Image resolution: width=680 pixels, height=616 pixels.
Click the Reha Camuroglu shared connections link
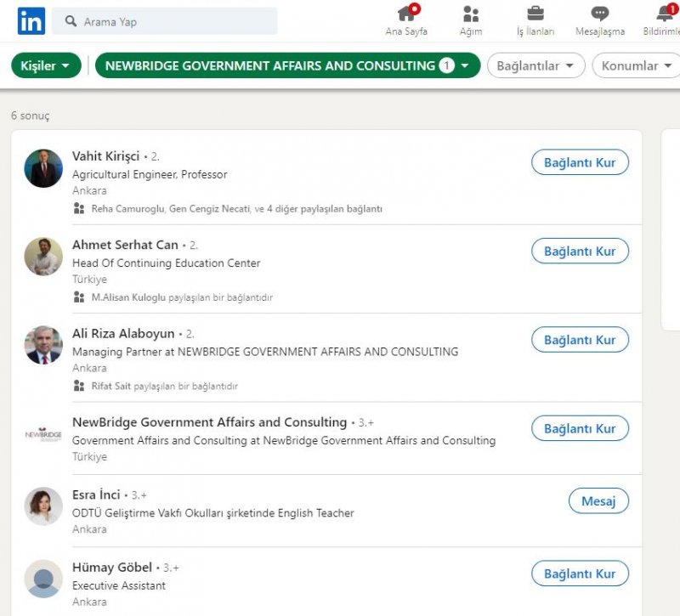click(237, 209)
